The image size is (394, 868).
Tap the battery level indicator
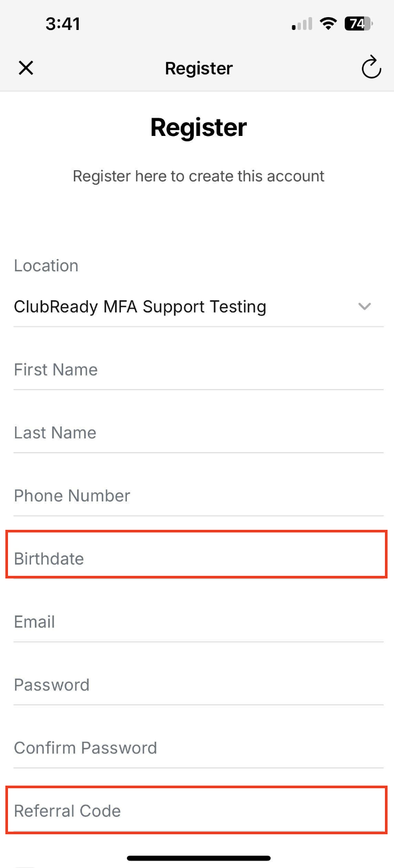click(x=358, y=24)
